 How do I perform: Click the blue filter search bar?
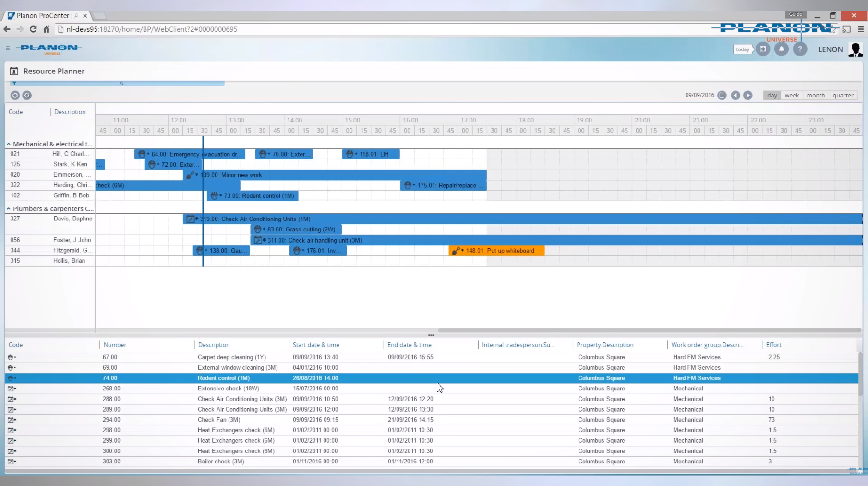pos(117,84)
